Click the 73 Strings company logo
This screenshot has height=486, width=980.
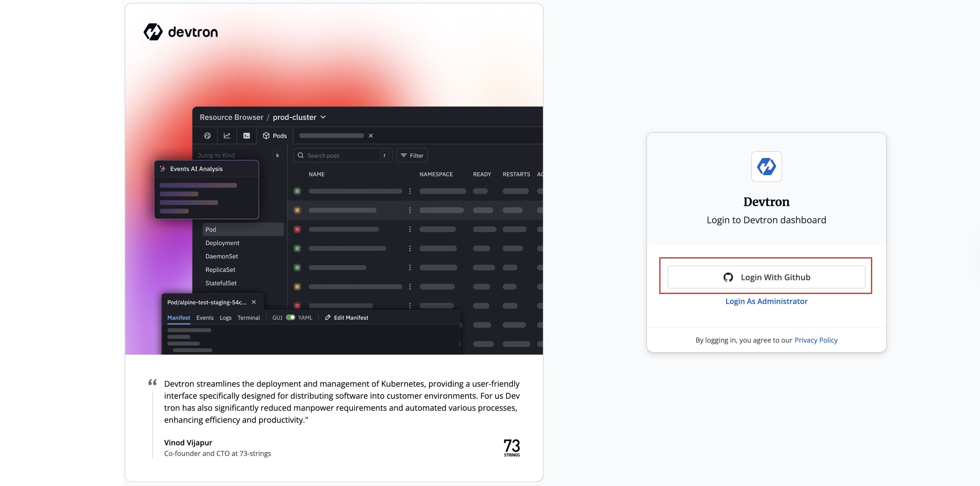coord(511,447)
